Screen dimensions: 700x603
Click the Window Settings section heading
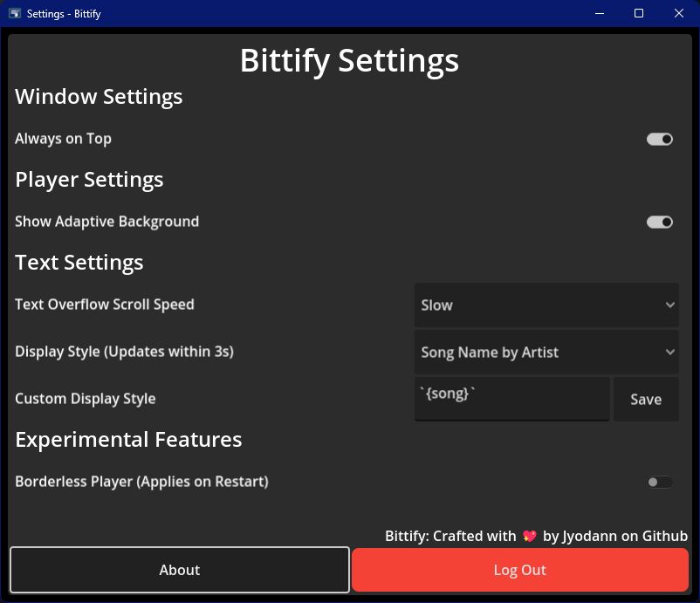coord(99,97)
